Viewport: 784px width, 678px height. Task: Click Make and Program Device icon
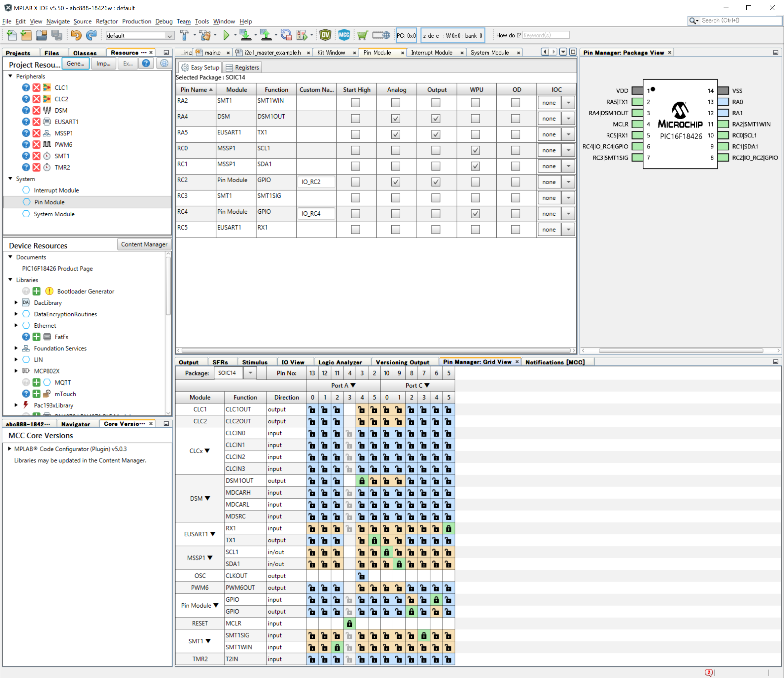pos(246,35)
